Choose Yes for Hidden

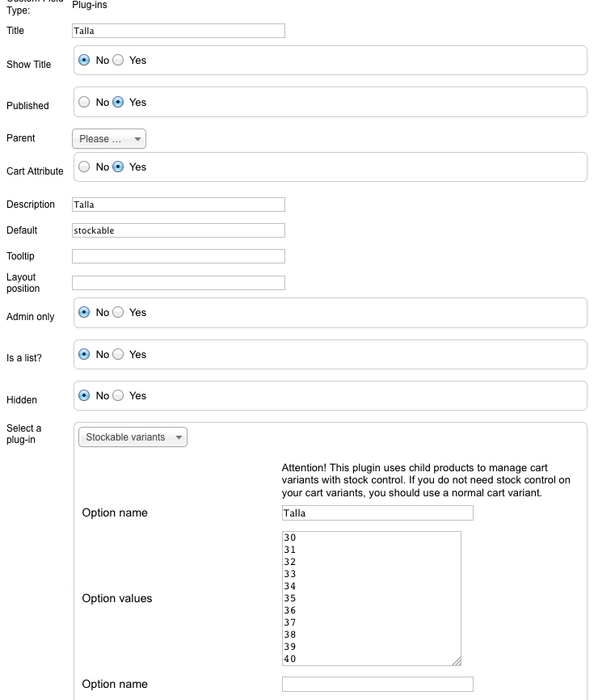click(118, 395)
